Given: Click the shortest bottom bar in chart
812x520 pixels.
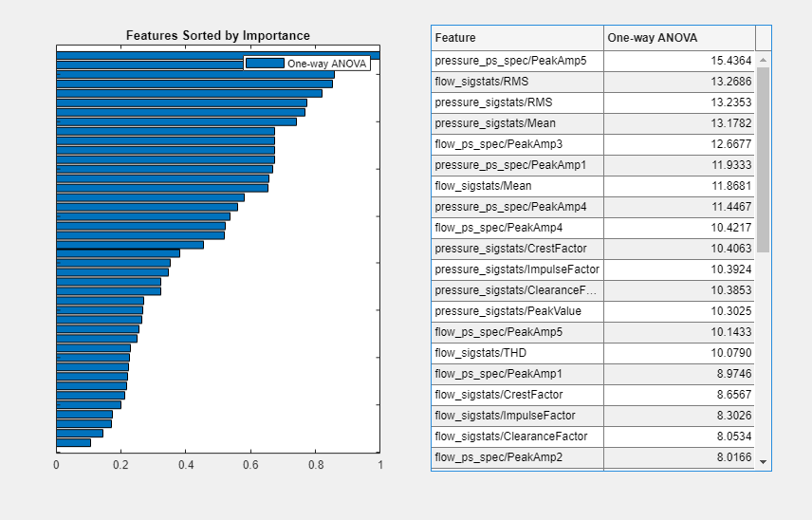Looking at the screenshot, I should [x=74, y=442].
